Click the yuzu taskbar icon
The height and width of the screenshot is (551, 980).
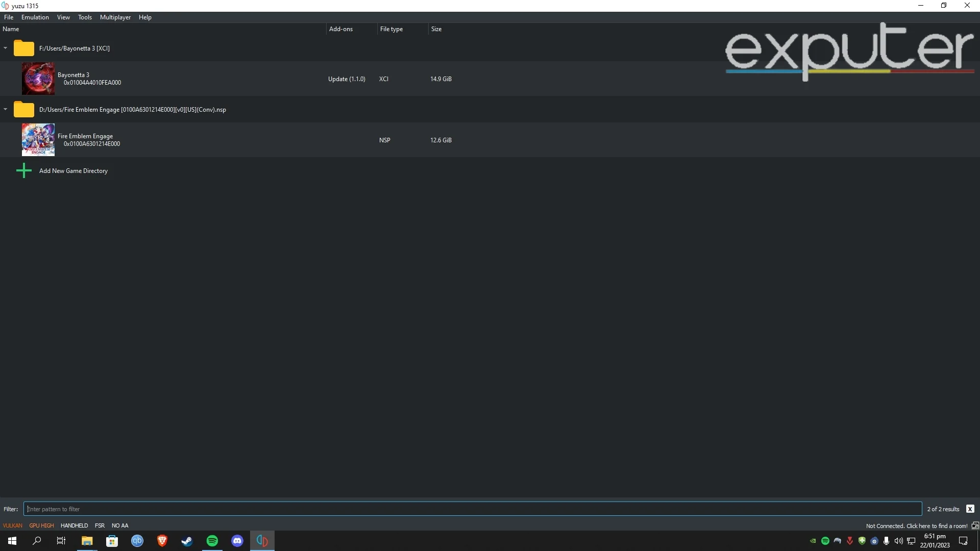pos(262,541)
